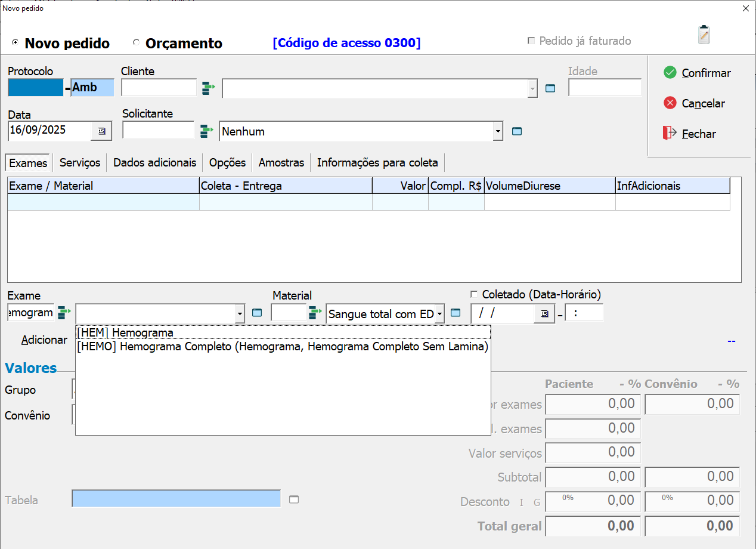Select the Orçamento radio option
This screenshot has height=549, width=756.
[x=137, y=43]
